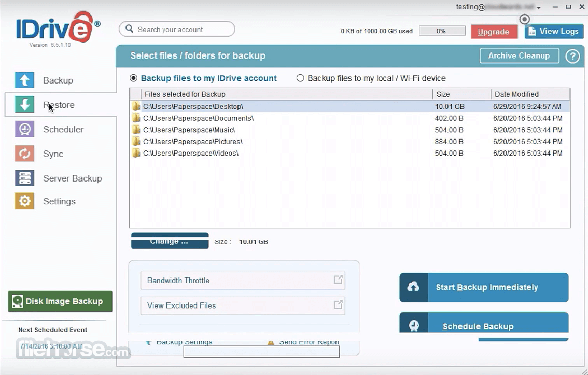Click the Backup up-arrow sidebar icon
This screenshot has width=588, height=375.
[24, 80]
